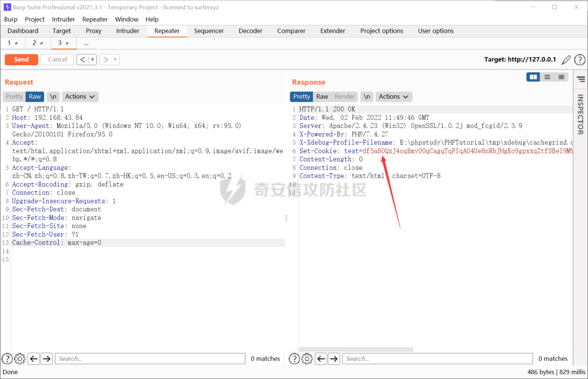
Task: Open Repeater help question mark icon near Target
Action: coord(580,60)
